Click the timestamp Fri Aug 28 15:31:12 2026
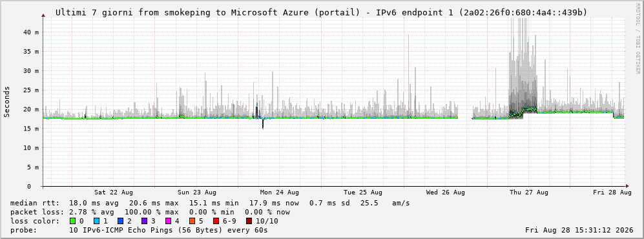Viewport: 644px width, 239px height. [x=579, y=230]
